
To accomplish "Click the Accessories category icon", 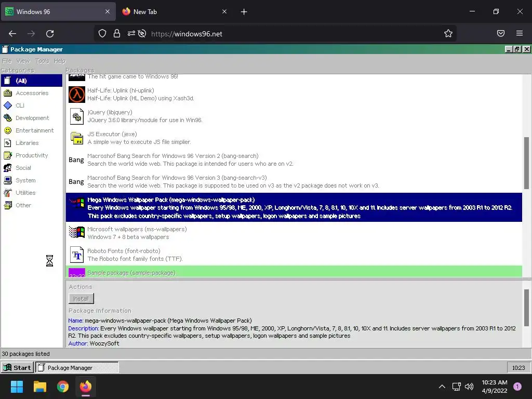I will [x=7, y=93].
